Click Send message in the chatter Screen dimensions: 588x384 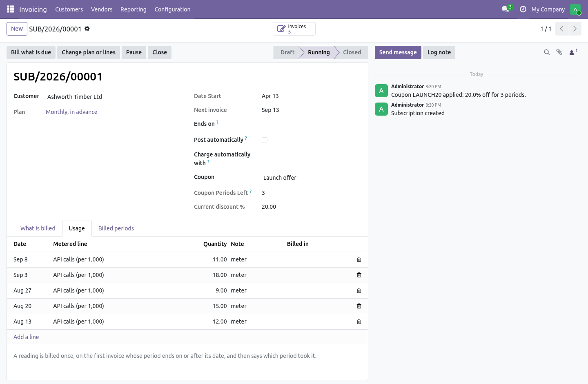(398, 52)
